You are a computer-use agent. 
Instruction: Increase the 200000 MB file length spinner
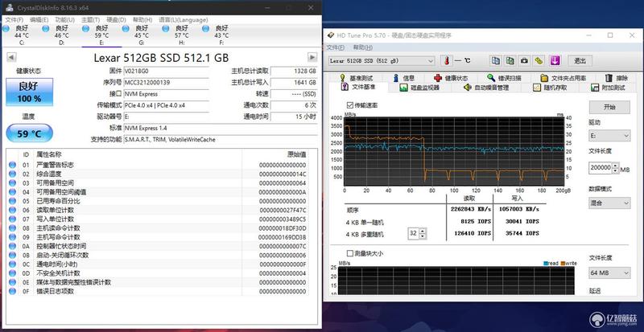pos(615,166)
